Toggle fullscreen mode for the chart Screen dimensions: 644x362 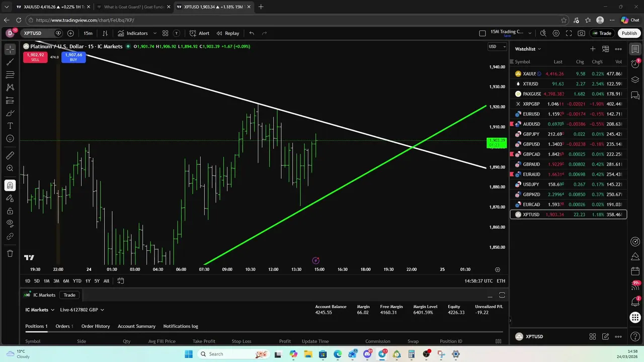coord(569,33)
